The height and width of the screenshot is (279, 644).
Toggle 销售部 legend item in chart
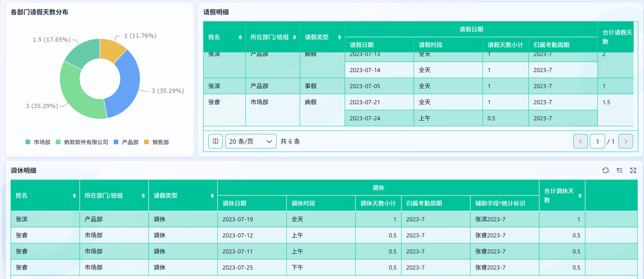coord(157,142)
